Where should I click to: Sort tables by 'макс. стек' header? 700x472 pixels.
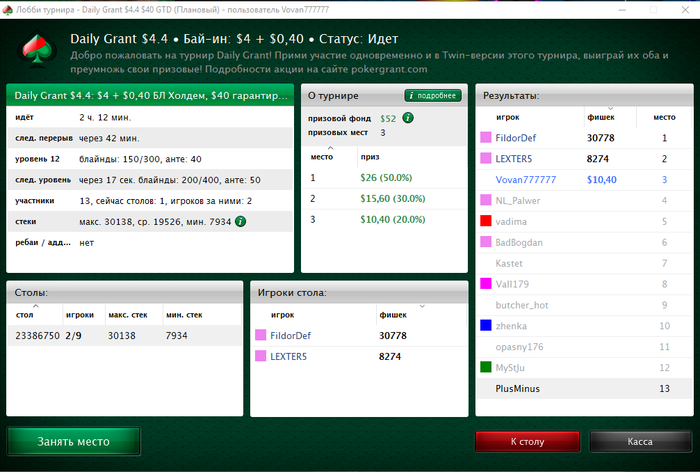pos(133,315)
